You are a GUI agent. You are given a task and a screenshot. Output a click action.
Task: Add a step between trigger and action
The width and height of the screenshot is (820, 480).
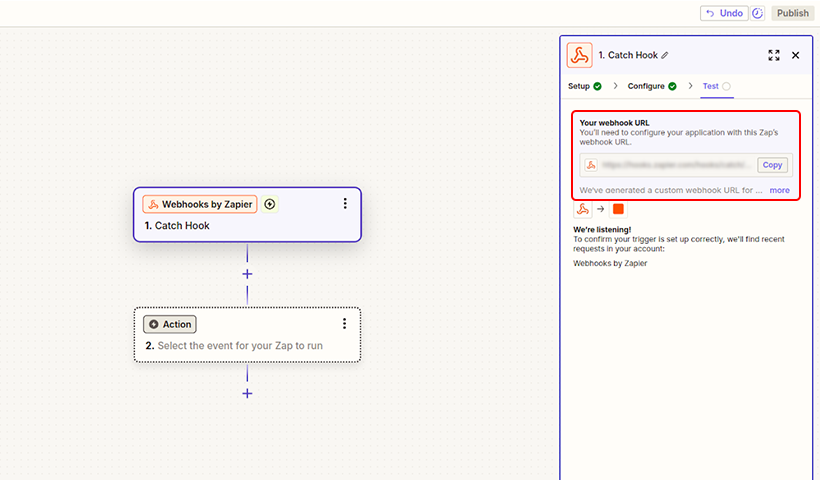tap(247, 274)
